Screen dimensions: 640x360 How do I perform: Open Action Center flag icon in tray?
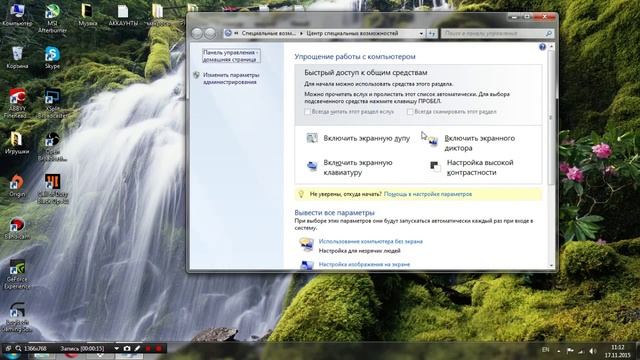570,351
